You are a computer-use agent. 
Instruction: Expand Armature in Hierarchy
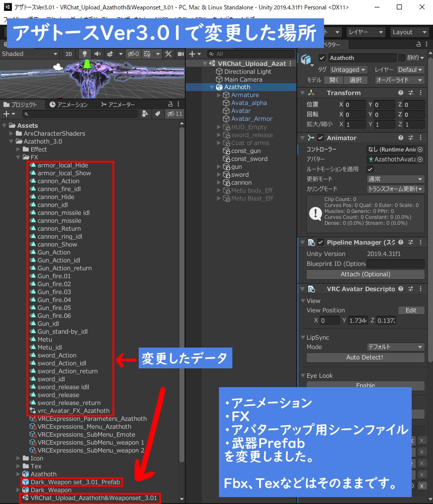click(219, 95)
